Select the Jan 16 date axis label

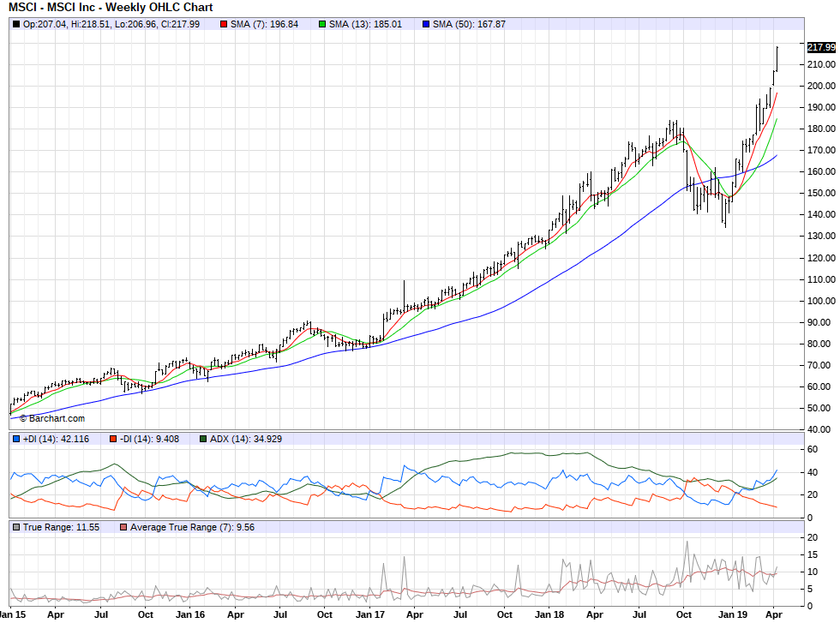click(190, 614)
